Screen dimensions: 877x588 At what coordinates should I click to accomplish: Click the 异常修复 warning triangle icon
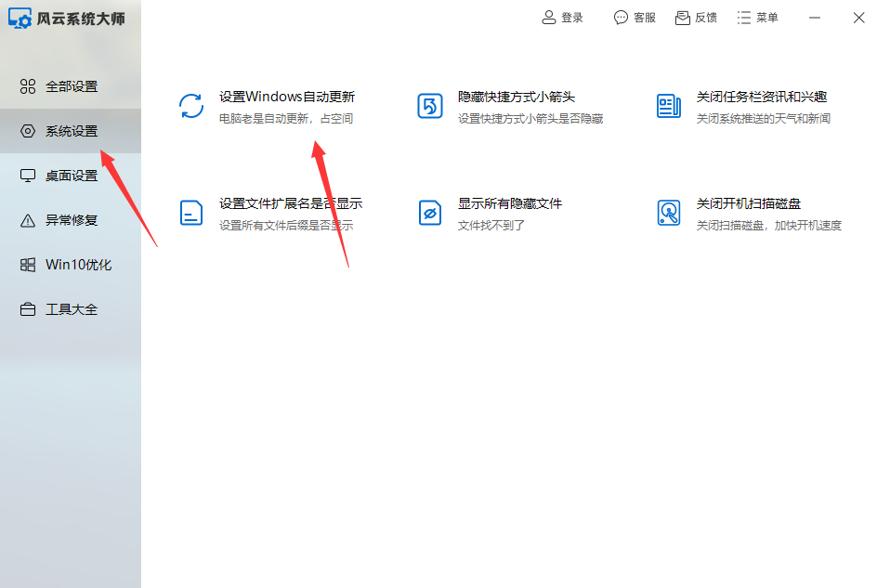coord(28,220)
